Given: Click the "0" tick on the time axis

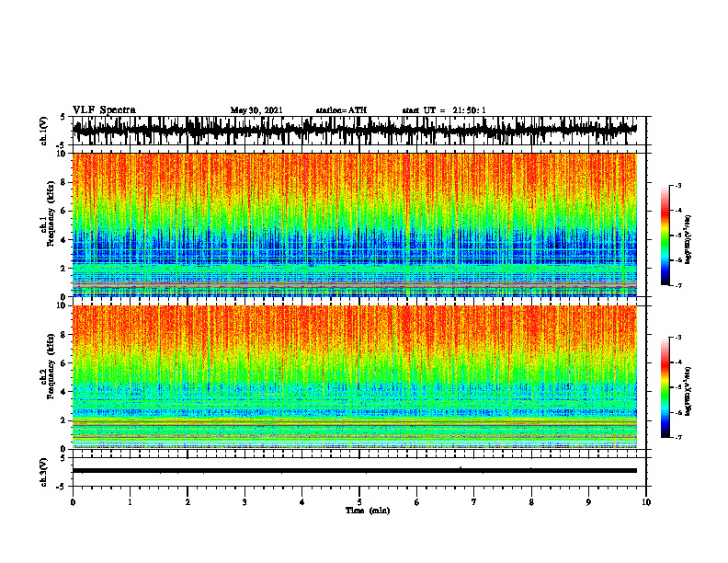Looking at the screenshot, I should click(73, 502).
